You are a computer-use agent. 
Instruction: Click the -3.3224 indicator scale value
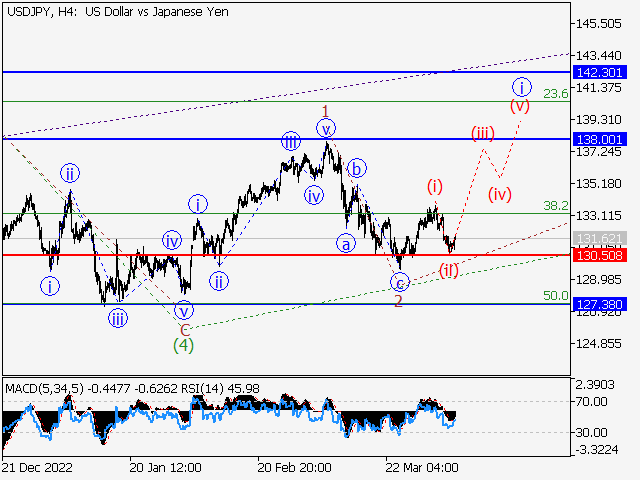597,450
